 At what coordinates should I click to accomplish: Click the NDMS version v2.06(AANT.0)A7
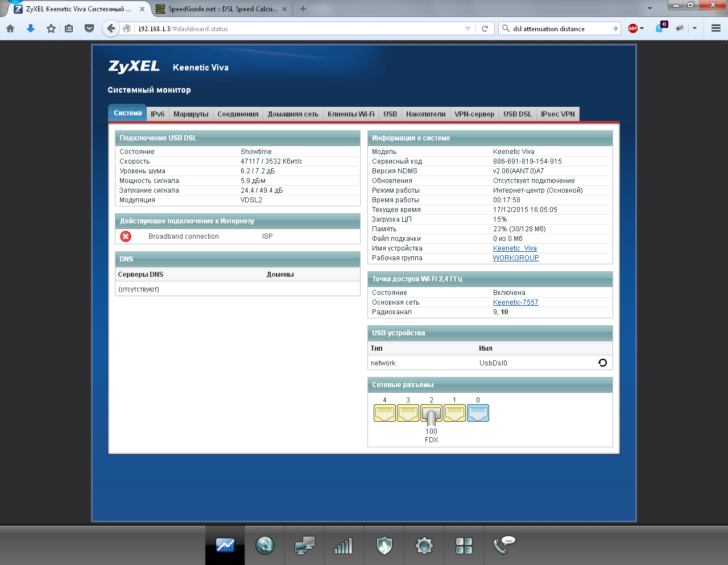(518, 171)
